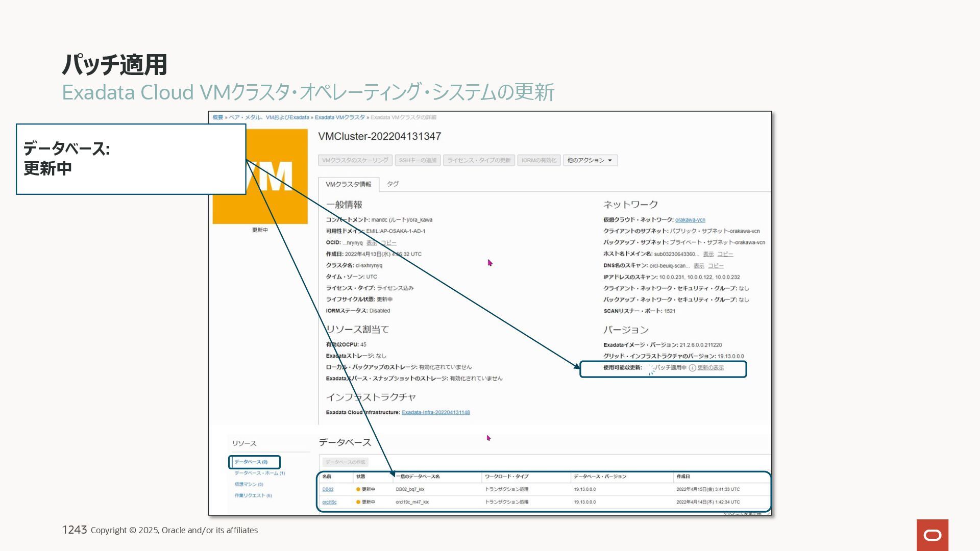Click info icon beside パッチ適用中
Image resolution: width=980 pixels, height=551 pixels.
pyautogui.click(x=692, y=368)
